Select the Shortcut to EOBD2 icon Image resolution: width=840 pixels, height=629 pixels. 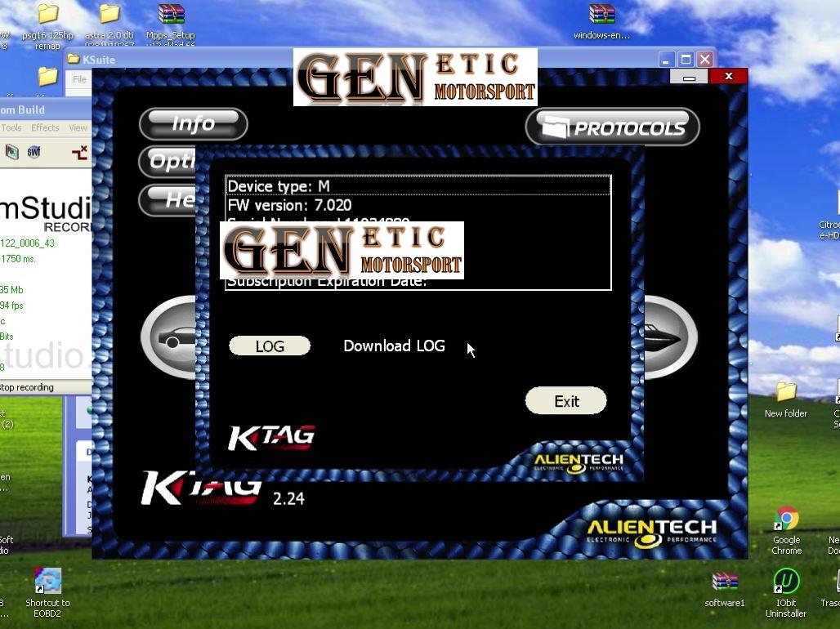pyautogui.click(x=47, y=582)
